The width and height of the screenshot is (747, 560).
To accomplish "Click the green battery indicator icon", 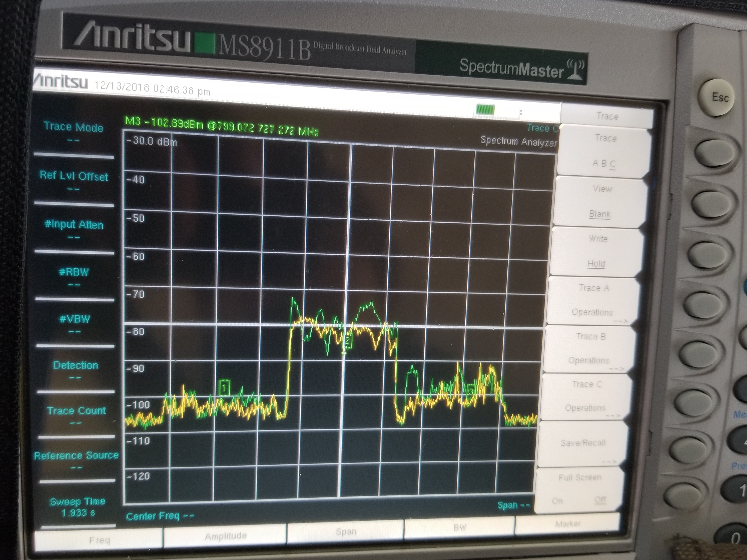I will point(485,109).
